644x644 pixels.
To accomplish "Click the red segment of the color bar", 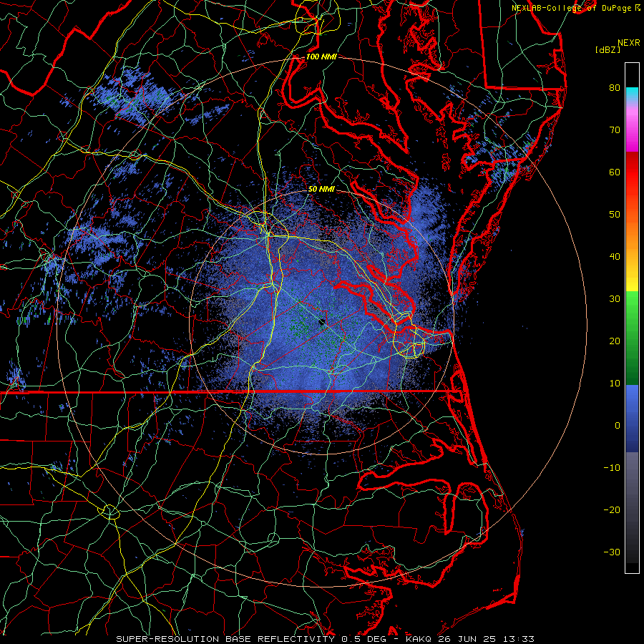I will point(632,172).
